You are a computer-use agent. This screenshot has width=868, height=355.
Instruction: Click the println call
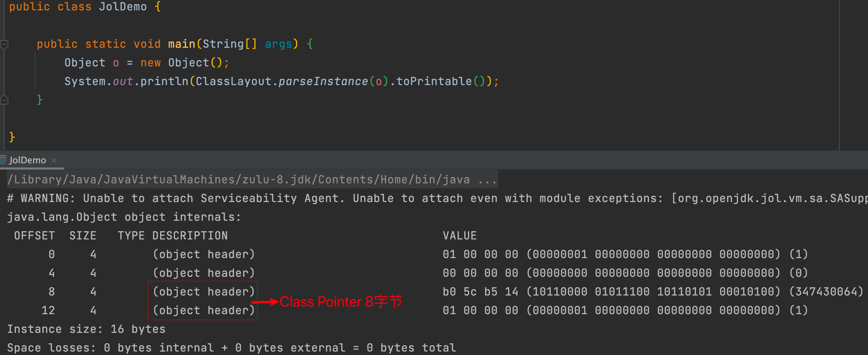pos(164,81)
